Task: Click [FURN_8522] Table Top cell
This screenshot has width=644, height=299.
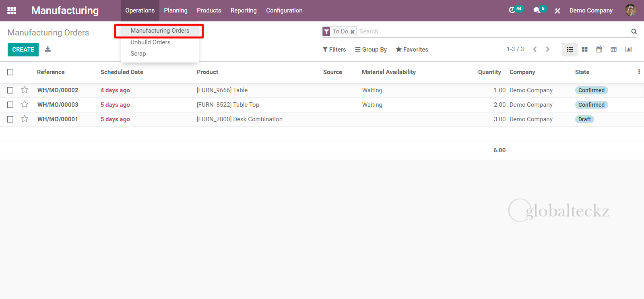Action: (x=228, y=105)
